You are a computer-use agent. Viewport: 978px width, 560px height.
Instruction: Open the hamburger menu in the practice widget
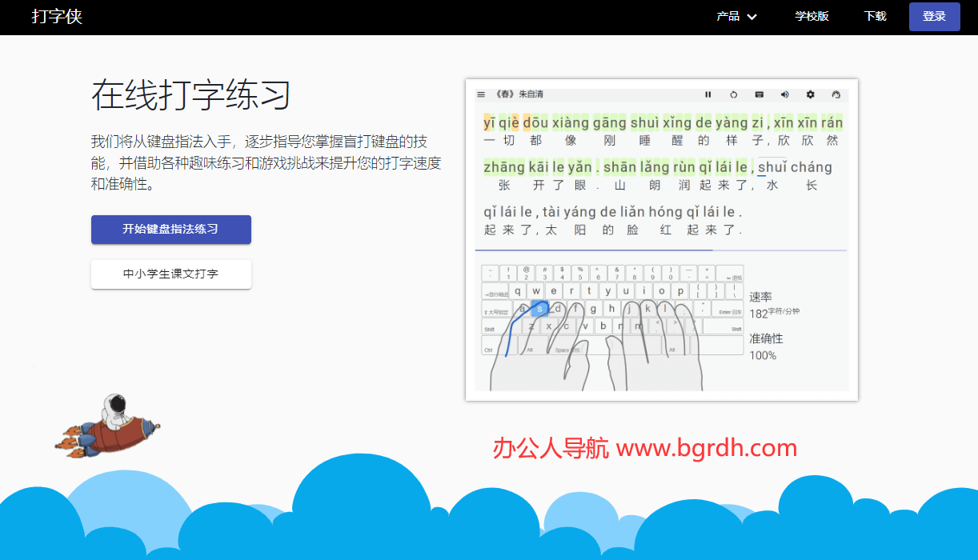480,94
